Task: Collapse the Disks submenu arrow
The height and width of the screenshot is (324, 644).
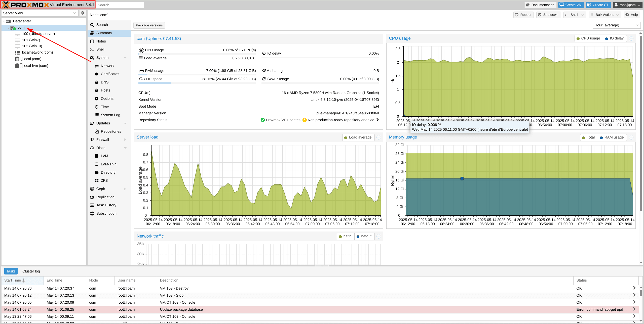Action: (125, 148)
